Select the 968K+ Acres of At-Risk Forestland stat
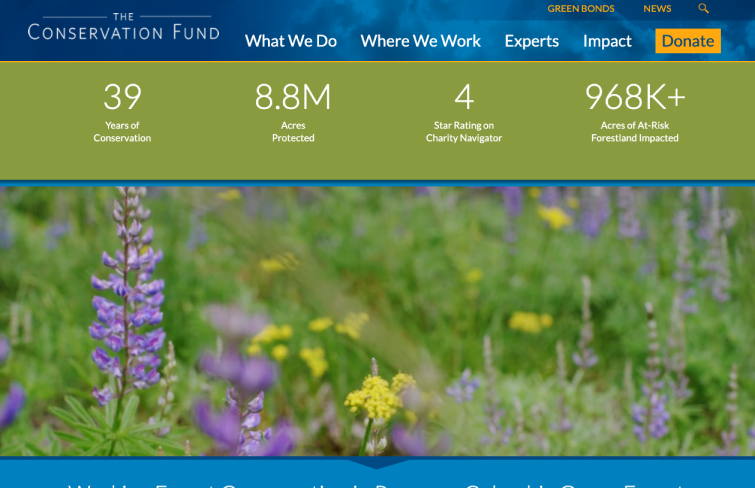 coord(635,112)
